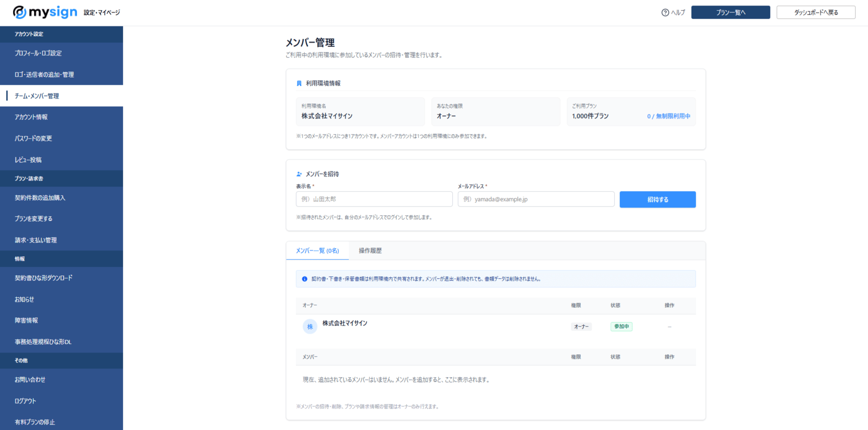Open 契約書ひな形ダウンロード sidebar item

tap(62, 278)
